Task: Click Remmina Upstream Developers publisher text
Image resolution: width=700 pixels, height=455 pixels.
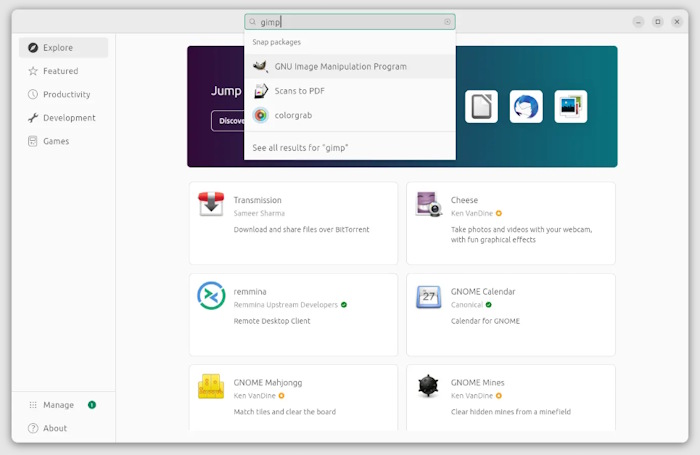Action: tap(286, 305)
